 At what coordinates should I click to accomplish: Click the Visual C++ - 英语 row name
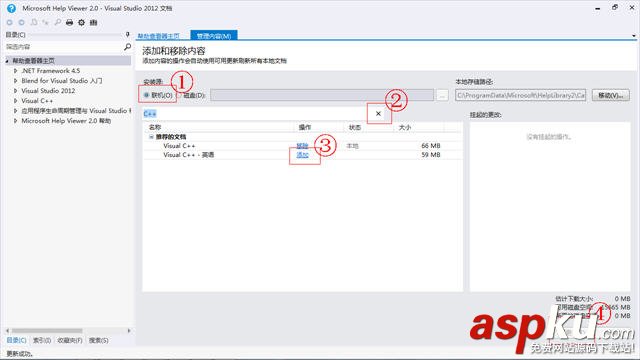pos(189,155)
